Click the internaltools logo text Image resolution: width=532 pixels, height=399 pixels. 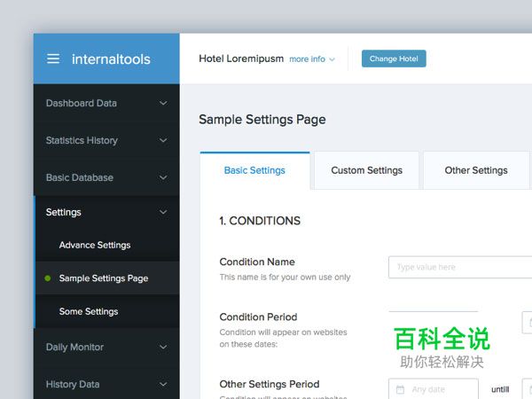pyautogui.click(x=111, y=59)
